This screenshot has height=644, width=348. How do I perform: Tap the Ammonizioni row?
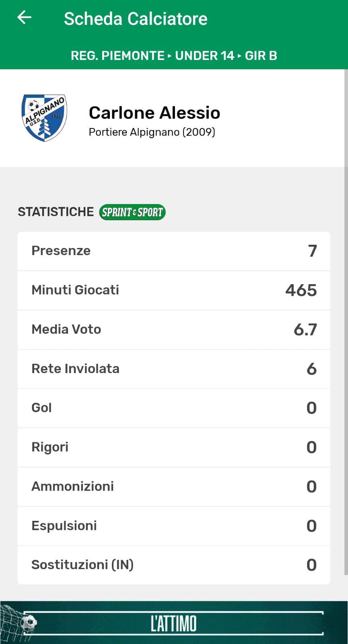(174, 486)
